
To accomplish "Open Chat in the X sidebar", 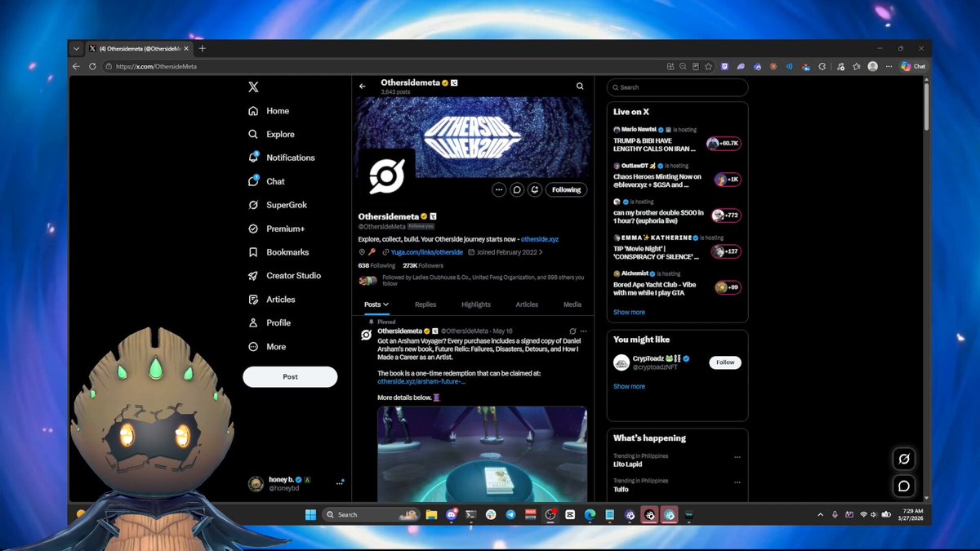I will 266,181.
